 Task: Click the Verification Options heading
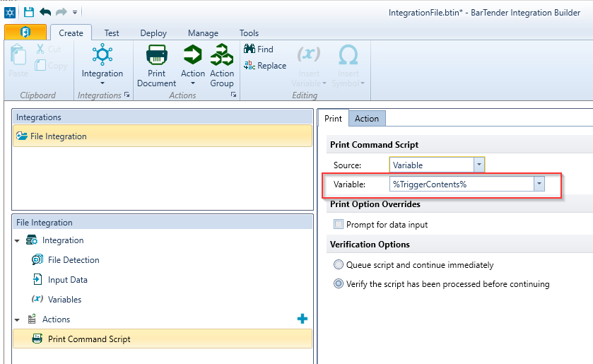370,245
